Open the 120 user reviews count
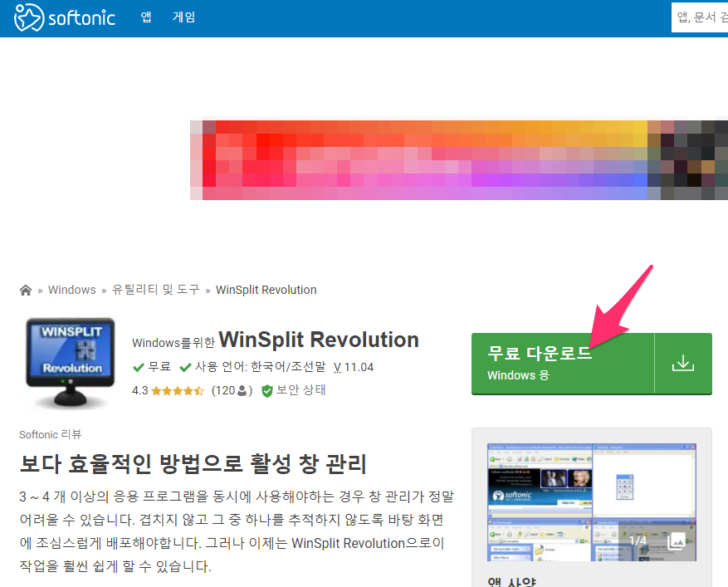 pos(232,390)
